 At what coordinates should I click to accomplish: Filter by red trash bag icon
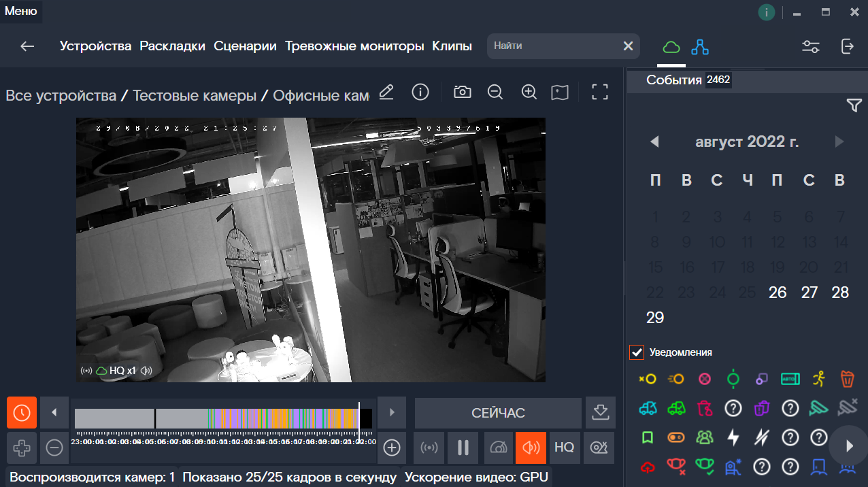(x=705, y=408)
